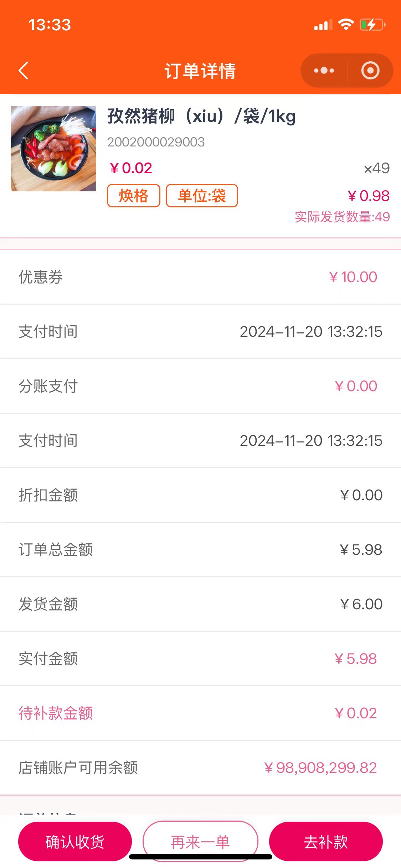The width and height of the screenshot is (401, 868).
Task: Tap the 优惠券 coupon row
Action: (200, 277)
